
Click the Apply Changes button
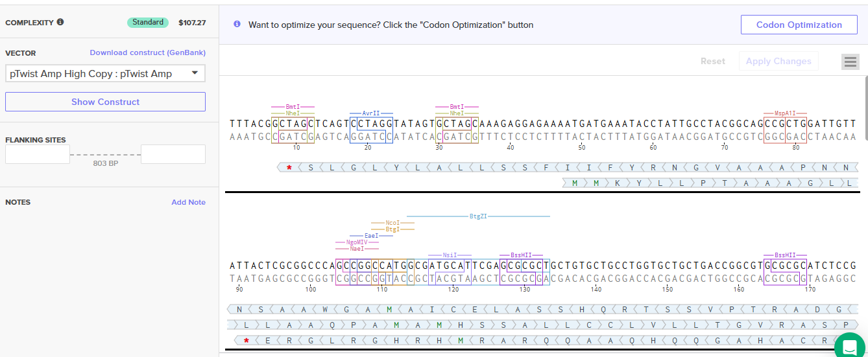pos(778,61)
